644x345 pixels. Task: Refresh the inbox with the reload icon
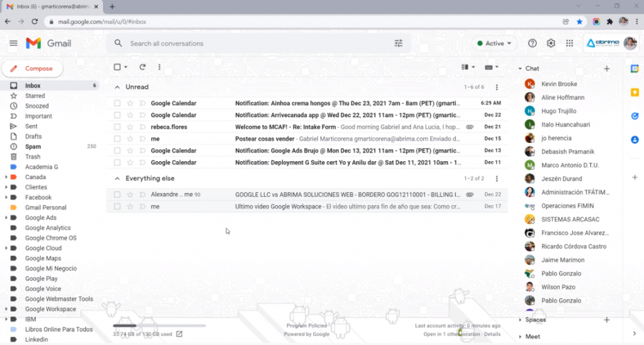tap(143, 67)
